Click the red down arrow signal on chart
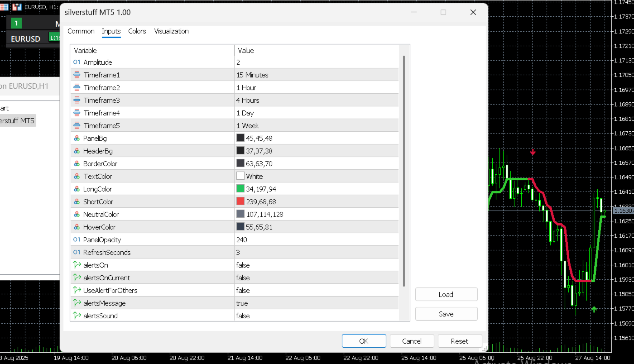 click(533, 153)
